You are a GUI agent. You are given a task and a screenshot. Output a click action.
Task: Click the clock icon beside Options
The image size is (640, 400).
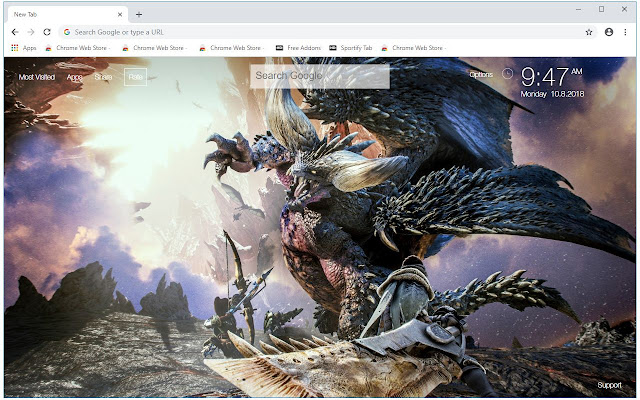click(x=507, y=73)
